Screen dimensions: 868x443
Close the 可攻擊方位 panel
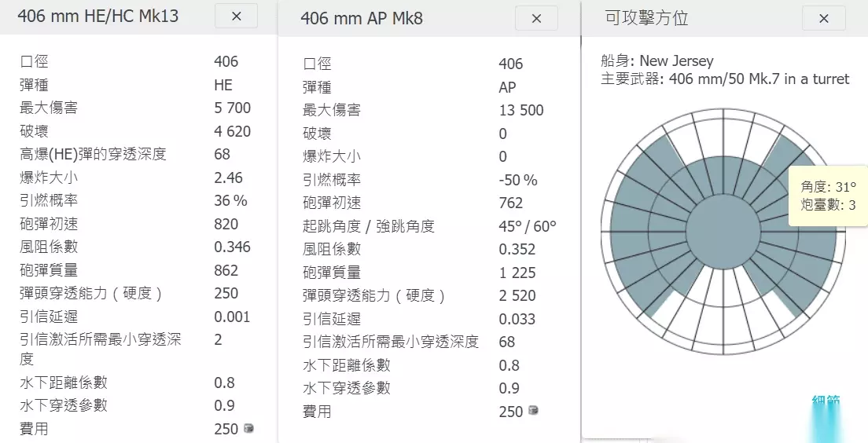[x=823, y=18]
